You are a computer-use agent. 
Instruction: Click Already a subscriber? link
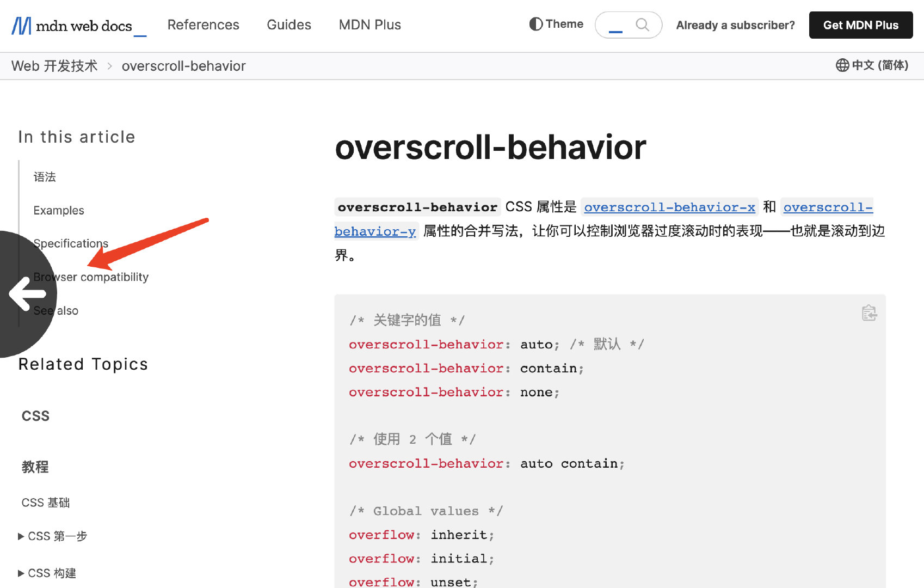[x=736, y=25]
